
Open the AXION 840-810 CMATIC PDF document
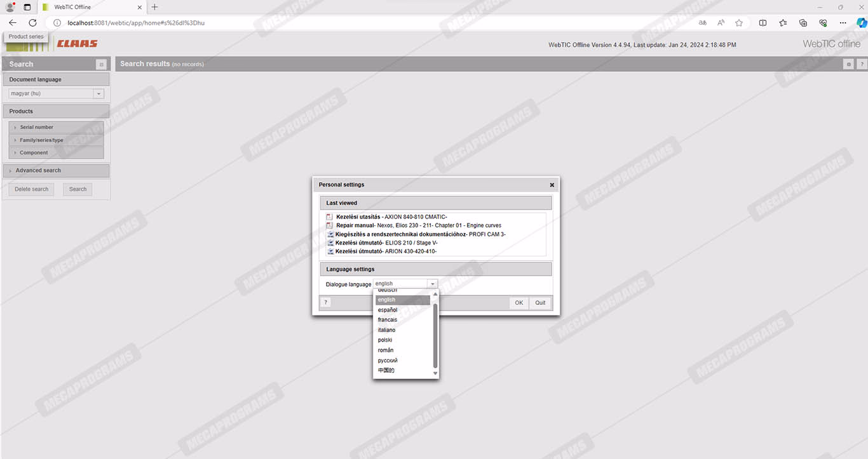click(x=391, y=217)
